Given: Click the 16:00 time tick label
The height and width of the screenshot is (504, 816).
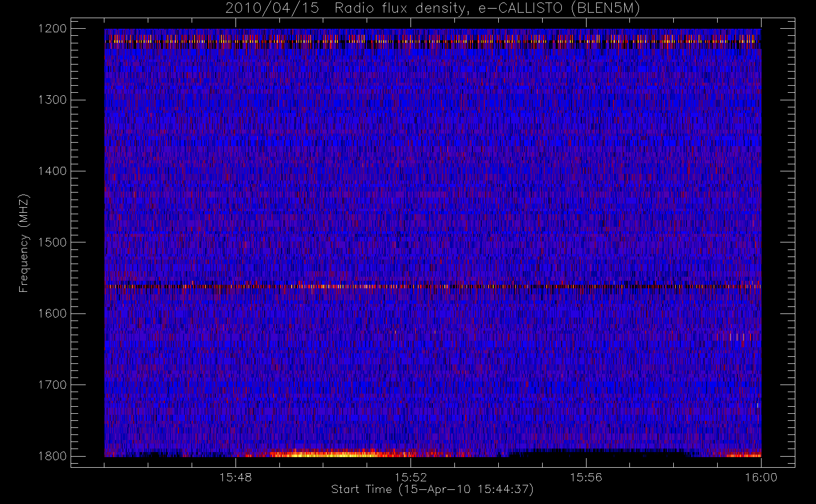Looking at the screenshot, I should 761,477.
